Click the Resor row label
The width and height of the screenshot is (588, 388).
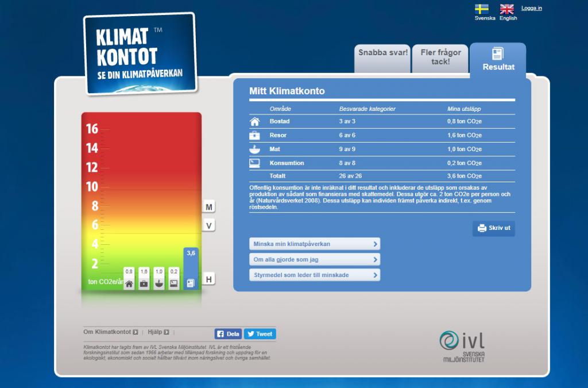278,135
